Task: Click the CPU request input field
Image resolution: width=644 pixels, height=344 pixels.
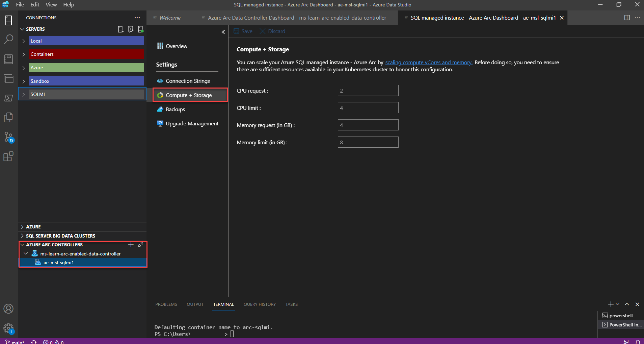Action: pos(368,91)
